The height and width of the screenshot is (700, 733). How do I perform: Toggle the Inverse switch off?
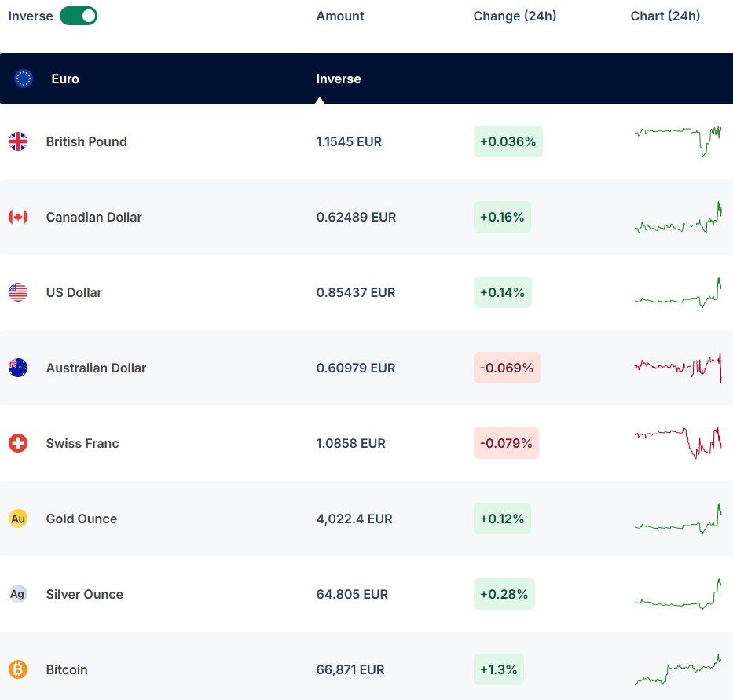coord(79,16)
